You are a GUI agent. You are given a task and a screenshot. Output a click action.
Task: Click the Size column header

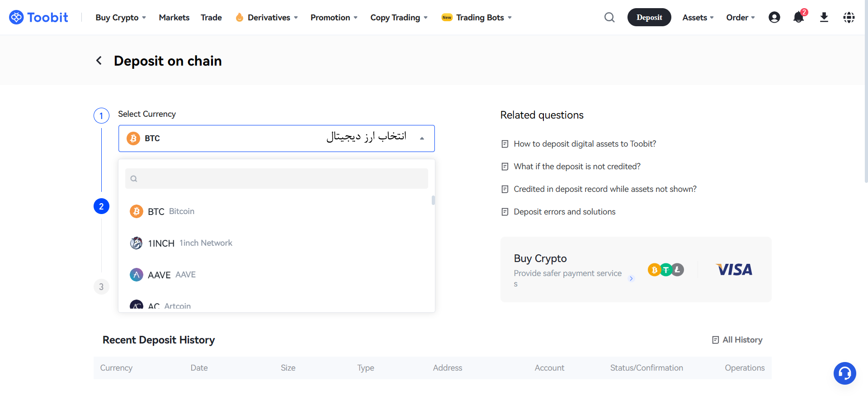[x=288, y=368]
